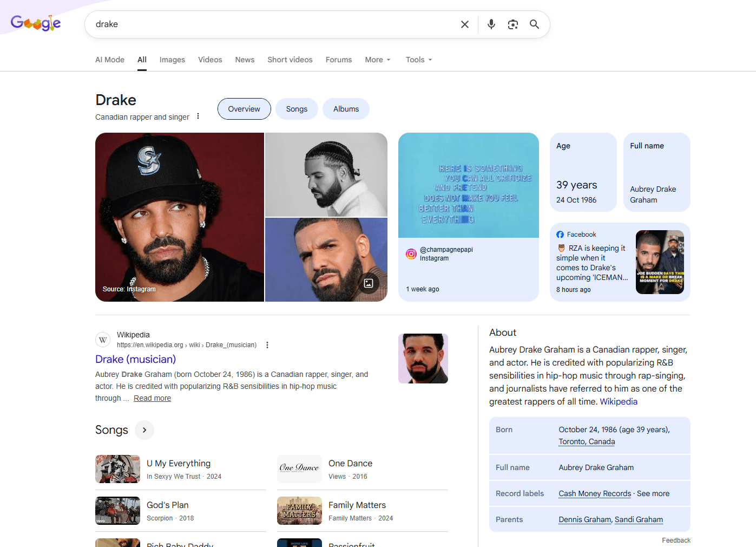Open the Facebook RZA post thumbnail
The width and height of the screenshot is (756, 547).
click(660, 262)
